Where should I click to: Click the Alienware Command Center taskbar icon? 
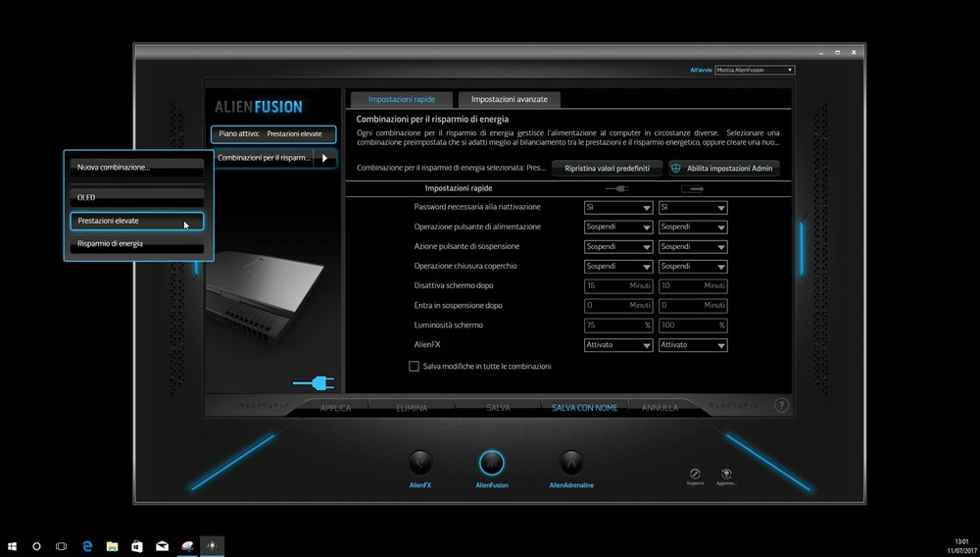212,546
